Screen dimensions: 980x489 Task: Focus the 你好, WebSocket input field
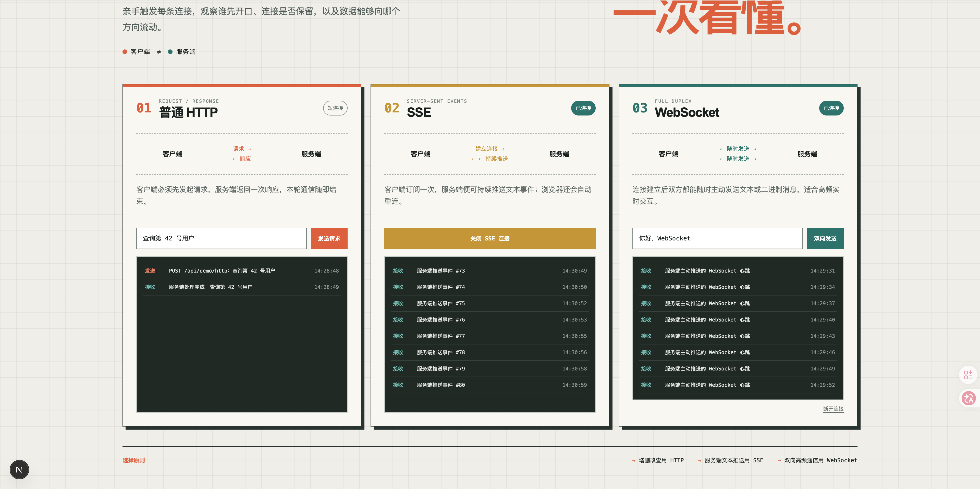click(717, 238)
